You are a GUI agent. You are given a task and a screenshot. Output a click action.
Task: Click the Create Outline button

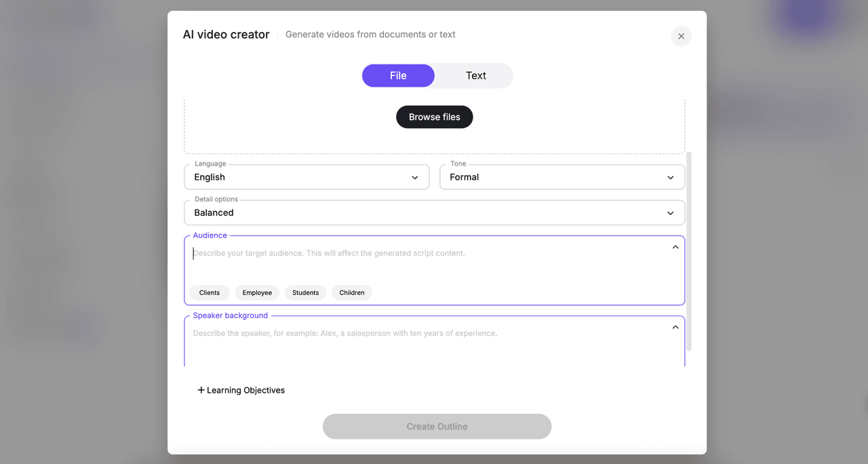click(437, 427)
